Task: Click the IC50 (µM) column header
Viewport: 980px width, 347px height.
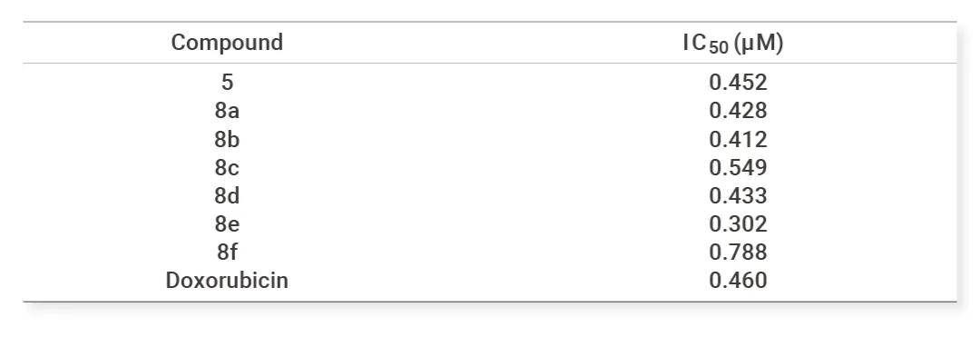Action: (x=733, y=44)
